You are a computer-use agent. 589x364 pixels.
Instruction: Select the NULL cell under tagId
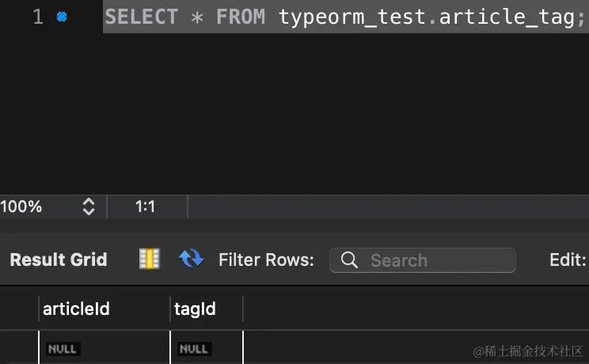coord(194,348)
